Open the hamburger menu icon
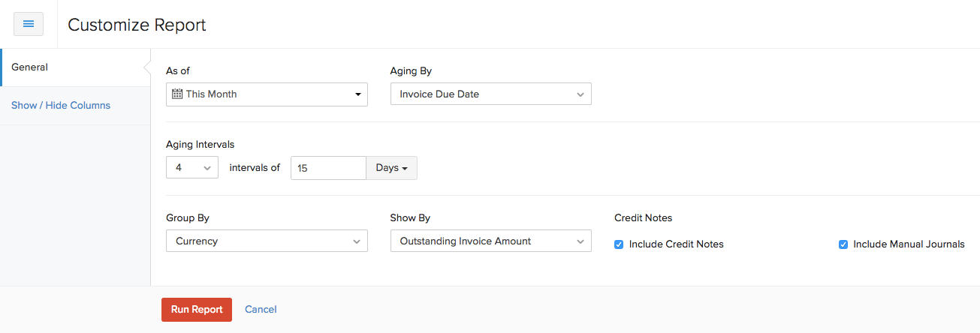 tap(29, 24)
